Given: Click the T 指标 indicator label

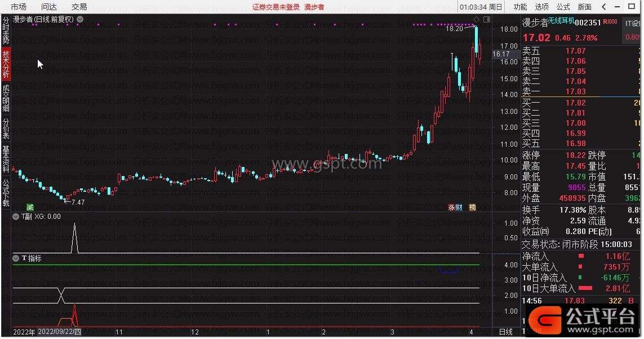Looking at the screenshot, I should tap(32, 258).
